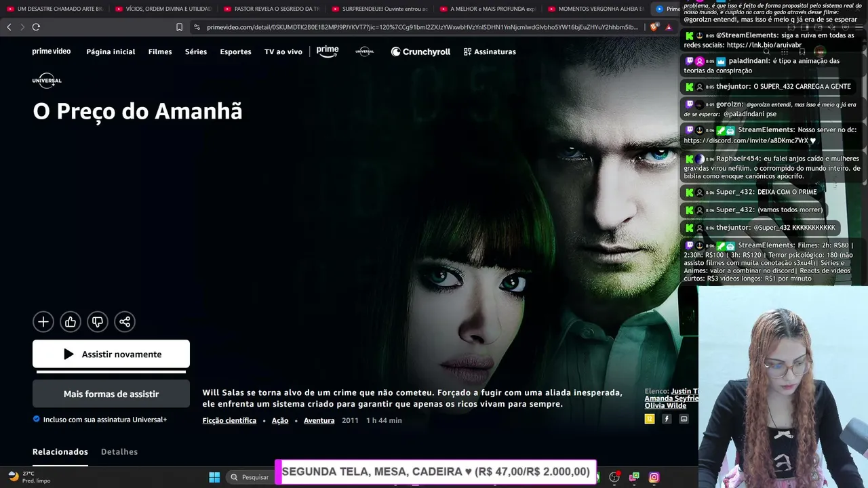
Task: Open the Filmes menu
Action: click(x=160, y=52)
